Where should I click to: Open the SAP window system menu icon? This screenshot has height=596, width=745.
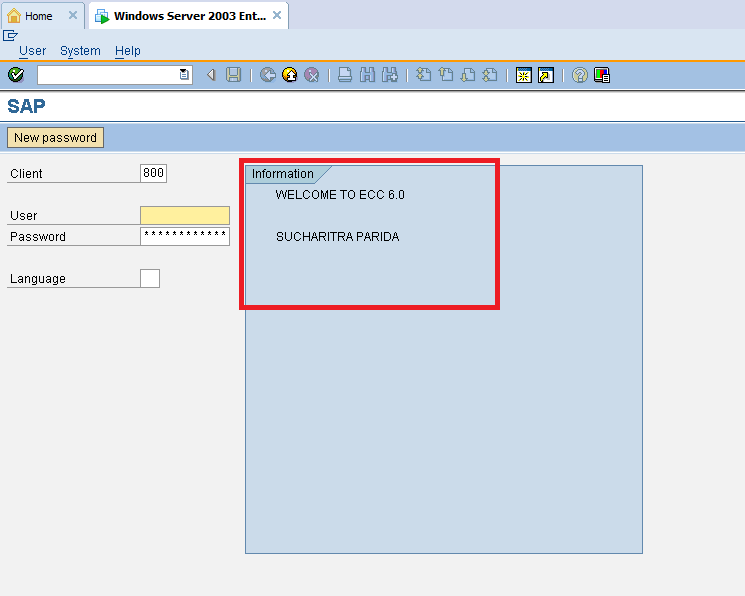(x=10, y=35)
